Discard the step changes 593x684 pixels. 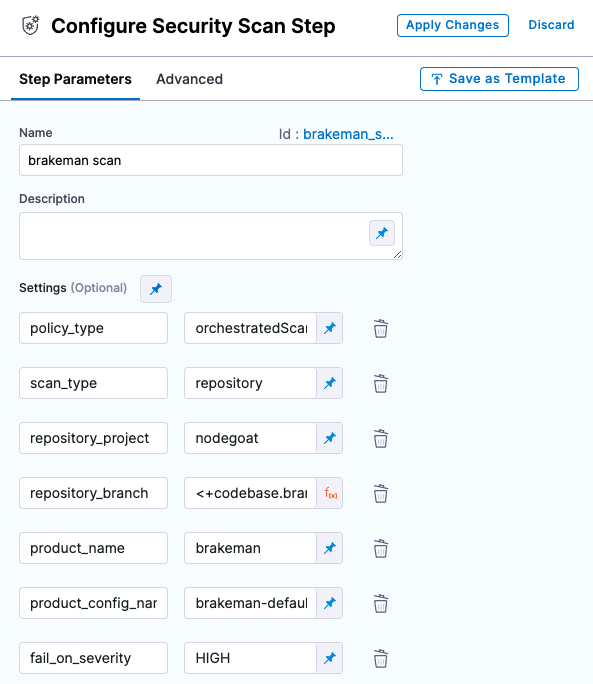coord(551,25)
